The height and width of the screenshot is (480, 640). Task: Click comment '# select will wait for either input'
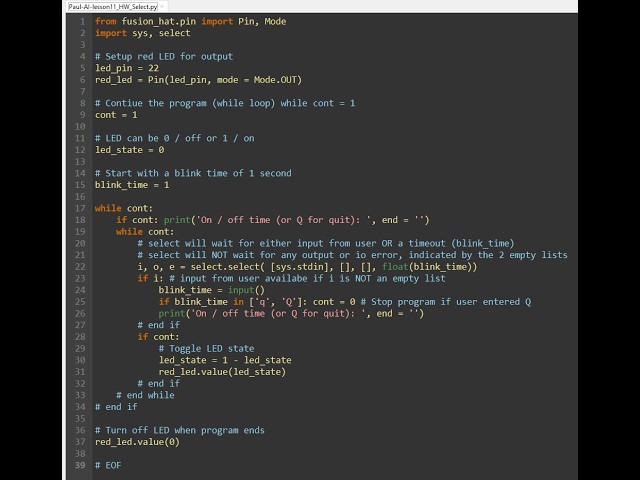tap(325, 243)
